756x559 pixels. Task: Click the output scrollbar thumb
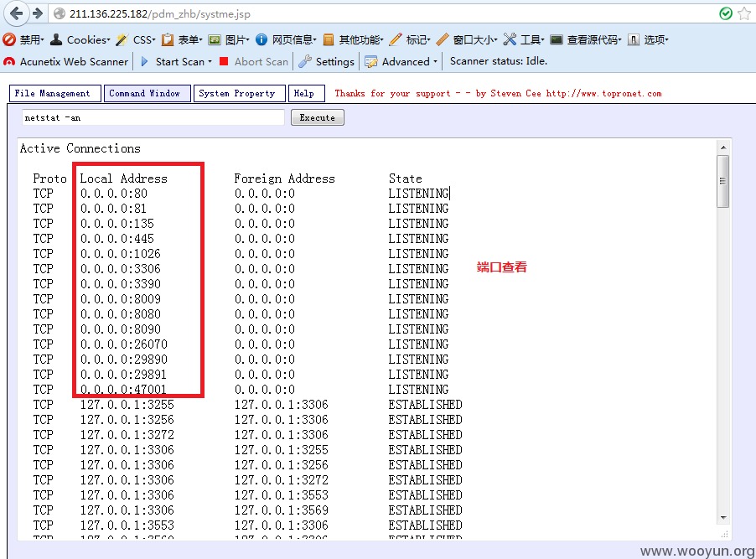pyautogui.click(x=722, y=181)
